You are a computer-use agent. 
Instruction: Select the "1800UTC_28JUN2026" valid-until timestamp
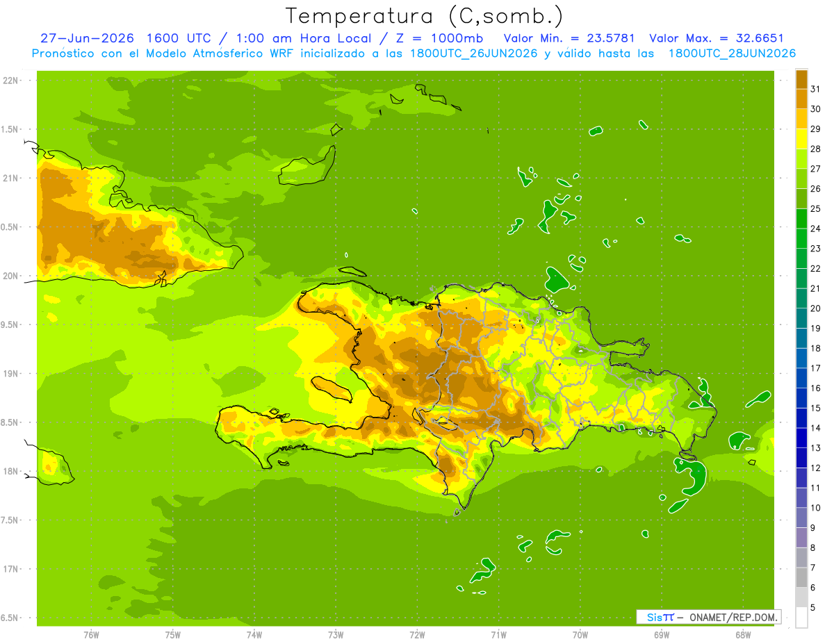point(732,53)
